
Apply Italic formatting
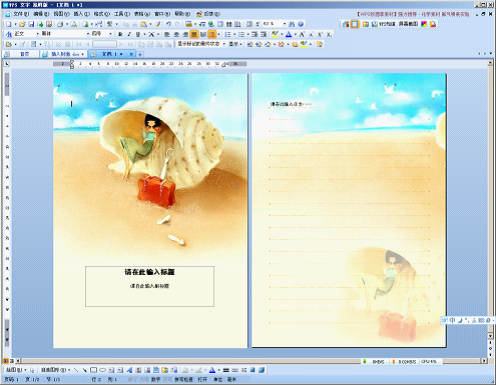tap(129, 34)
